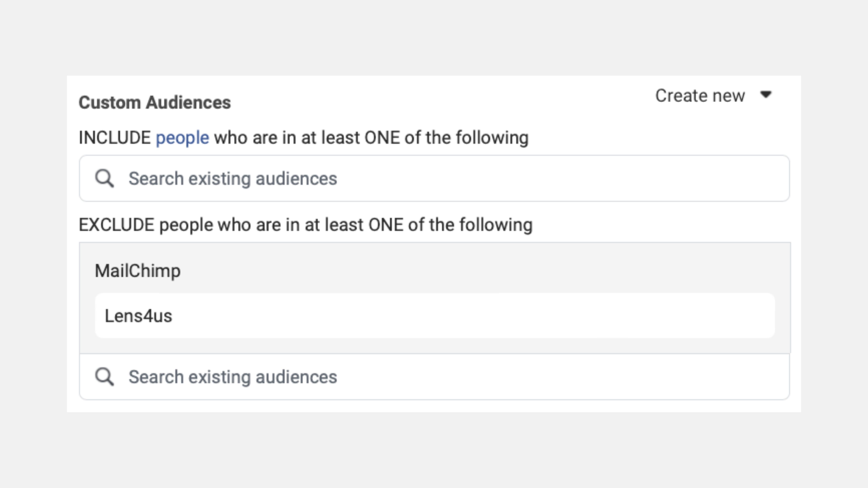This screenshot has width=868, height=488.
Task: Select the Lens4us excluded audience
Action: (x=139, y=316)
